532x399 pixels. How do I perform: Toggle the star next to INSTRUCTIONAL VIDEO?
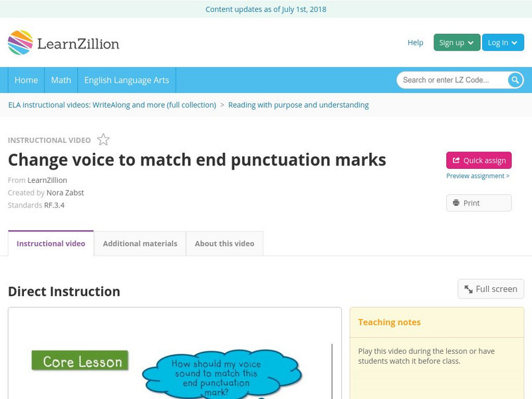click(103, 140)
